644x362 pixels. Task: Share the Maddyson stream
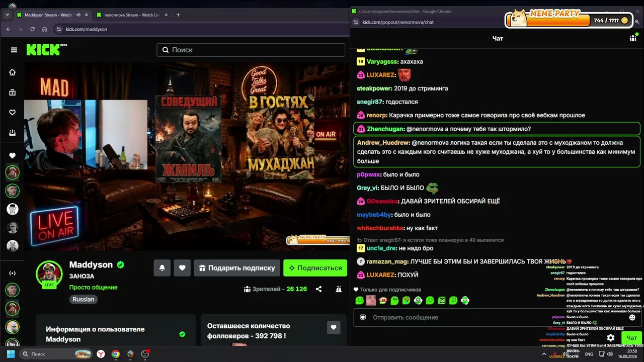pos(318,289)
